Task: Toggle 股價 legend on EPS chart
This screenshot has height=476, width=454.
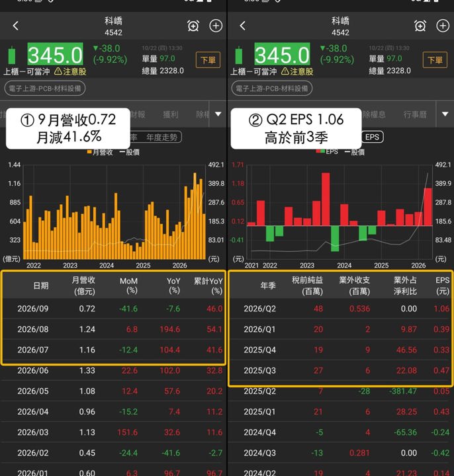Action: [x=355, y=152]
